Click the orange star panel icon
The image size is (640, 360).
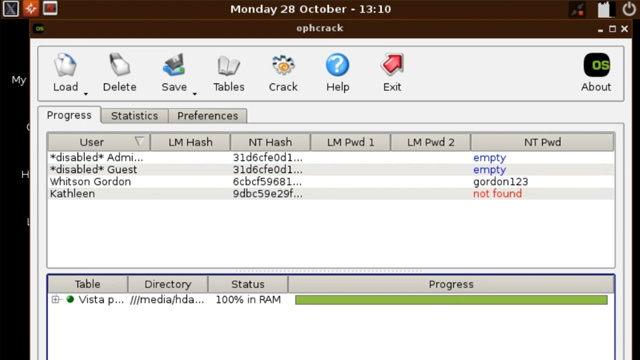click(31, 9)
